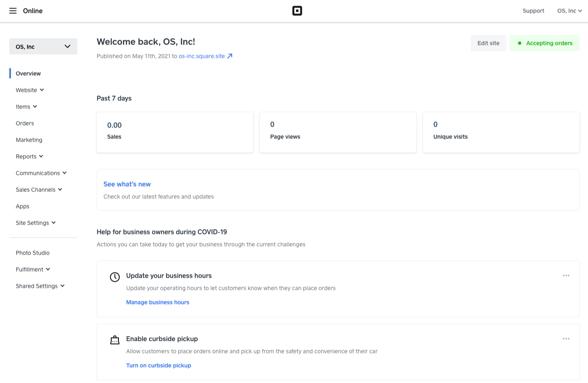Click the See what's new link

pyautogui.click(x=127, y=184)
